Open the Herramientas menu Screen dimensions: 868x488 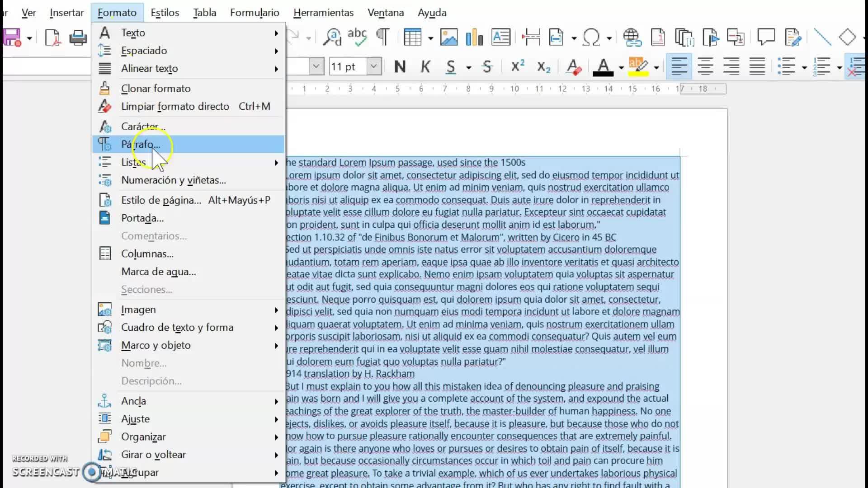[323, 13]
